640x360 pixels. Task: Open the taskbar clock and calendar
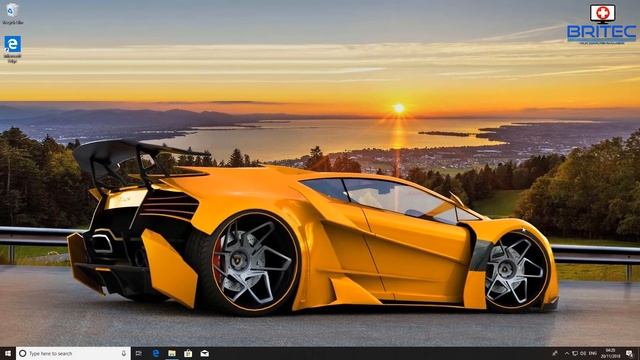610,353
